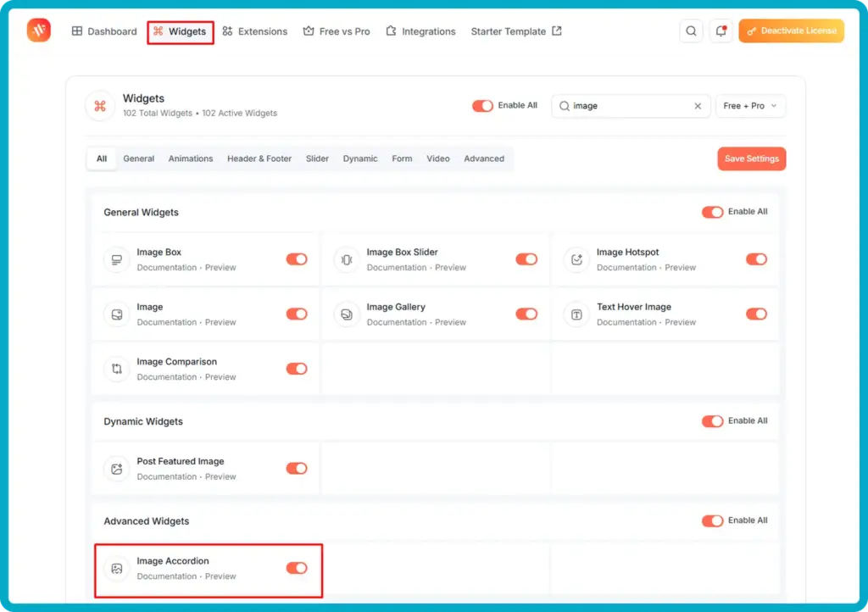
Task: Open the Free + Pro dropdown
Action: [x=750, y=106]
